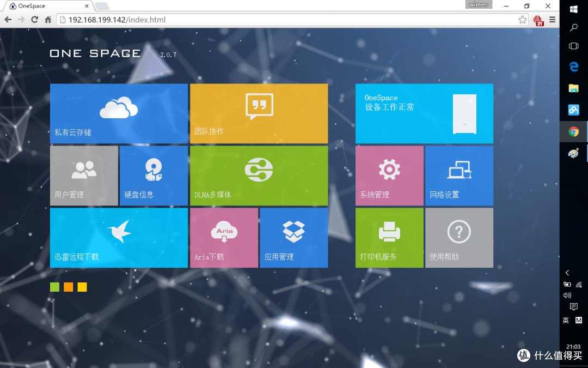Open the 系统管理 system management tile

[x=389, y=176]
